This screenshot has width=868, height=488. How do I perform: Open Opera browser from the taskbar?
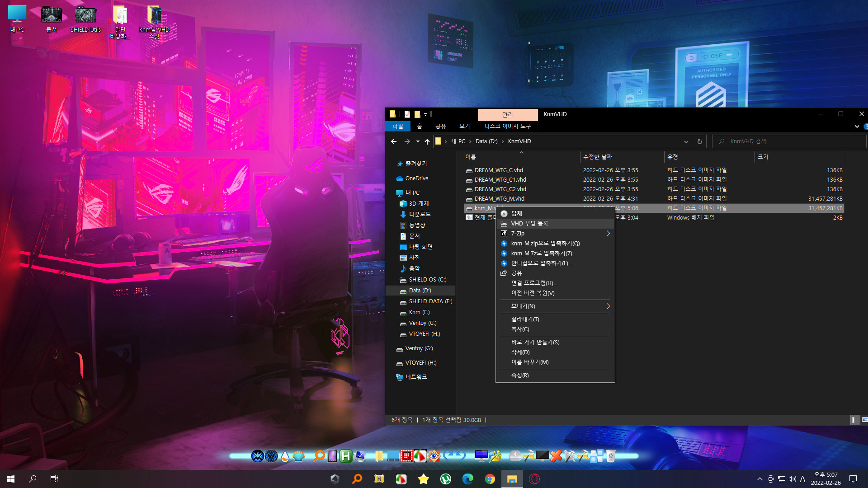pyautogui.click(x=534, y=479)
